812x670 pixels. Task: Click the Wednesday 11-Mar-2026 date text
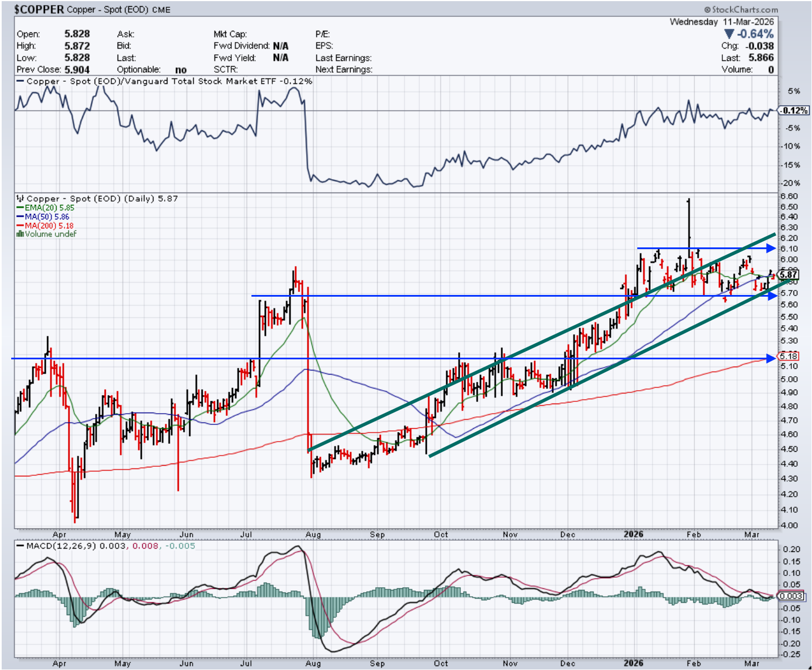coord(721,22)
